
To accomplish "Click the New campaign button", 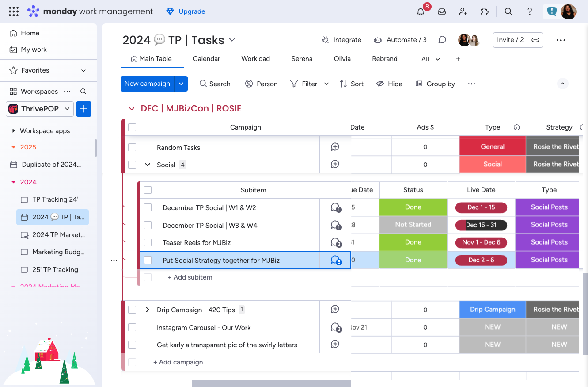I will [x=148, y=84].
